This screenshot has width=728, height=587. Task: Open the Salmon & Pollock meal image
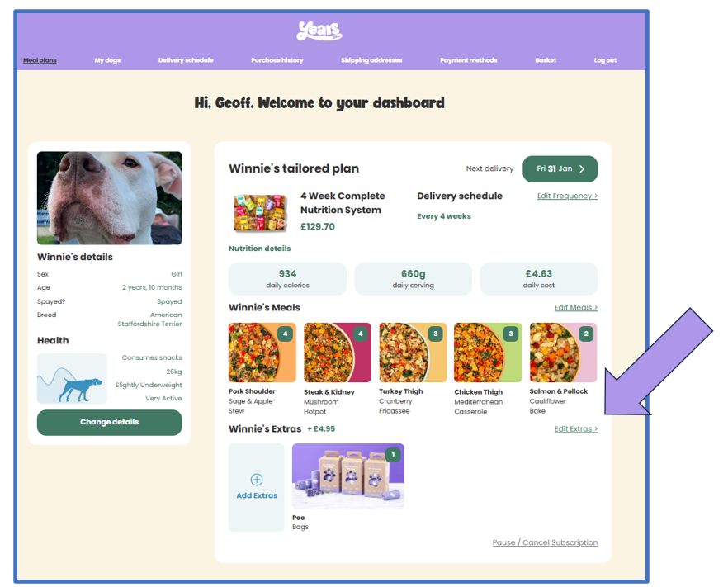click(x=563, y=353)
